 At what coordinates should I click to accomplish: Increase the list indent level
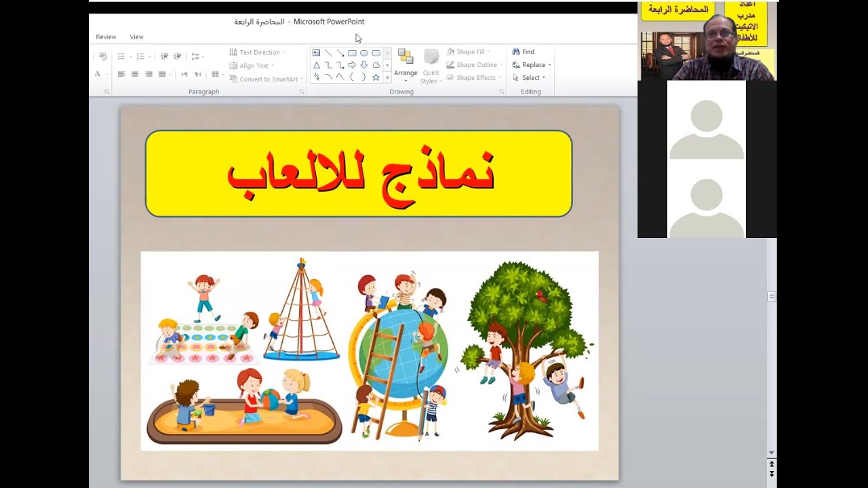pyautogui.click(x=177, y=56)
